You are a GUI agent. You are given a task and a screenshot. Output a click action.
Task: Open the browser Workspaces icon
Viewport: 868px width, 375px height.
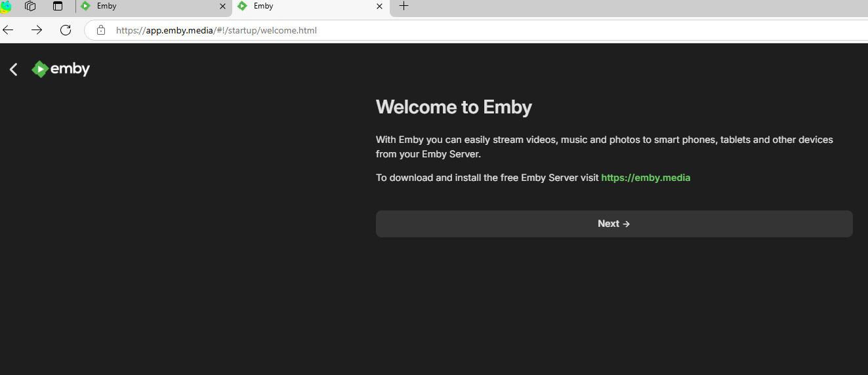(30, 7)
